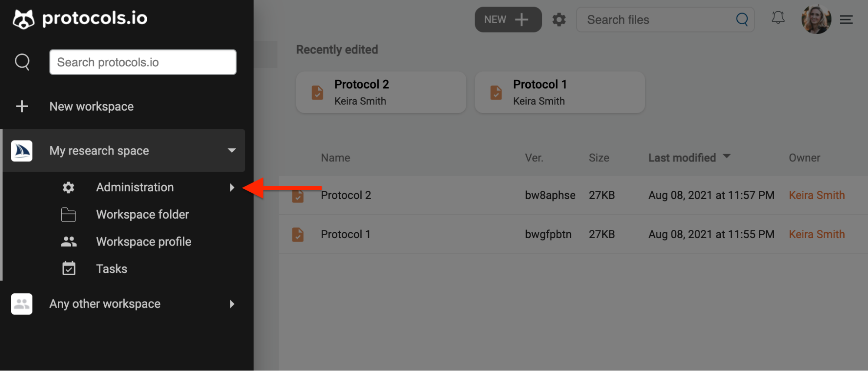Open Keira Smith's owner link for Protocol 1
Viewport: 868px width, 371px height.
click(817, 234)
